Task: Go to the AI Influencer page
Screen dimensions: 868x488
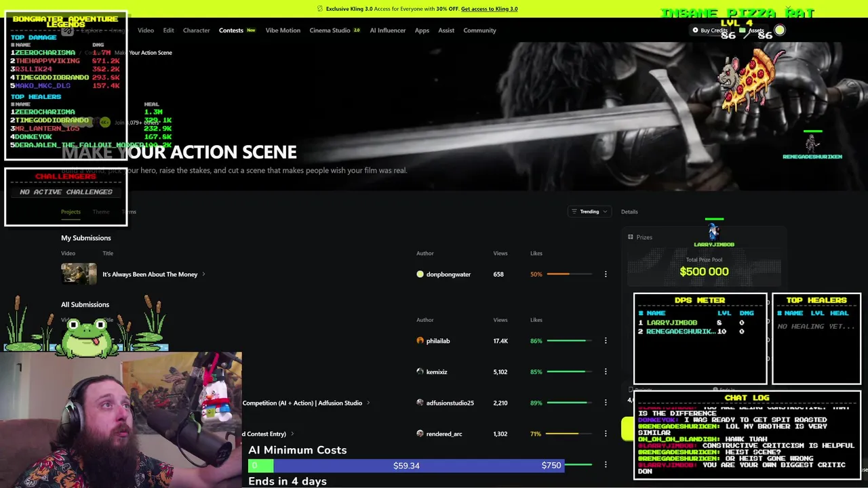Action: click(x=388, y=30)
